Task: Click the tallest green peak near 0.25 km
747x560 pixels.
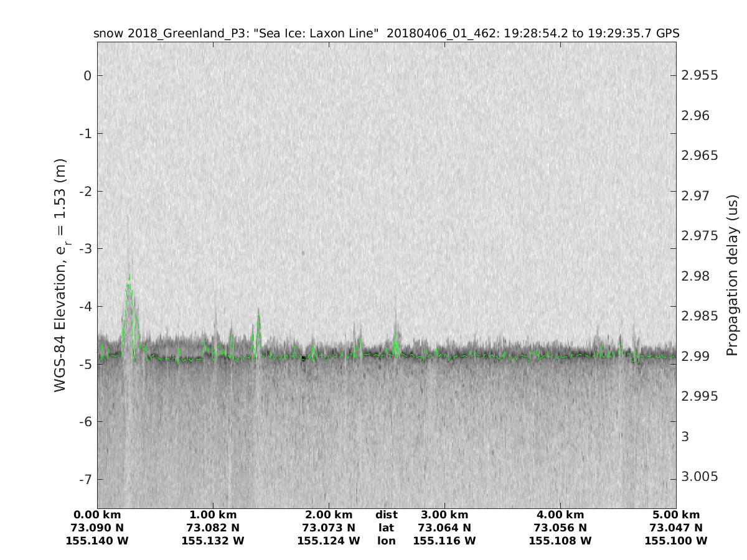Action: point(129,277)
